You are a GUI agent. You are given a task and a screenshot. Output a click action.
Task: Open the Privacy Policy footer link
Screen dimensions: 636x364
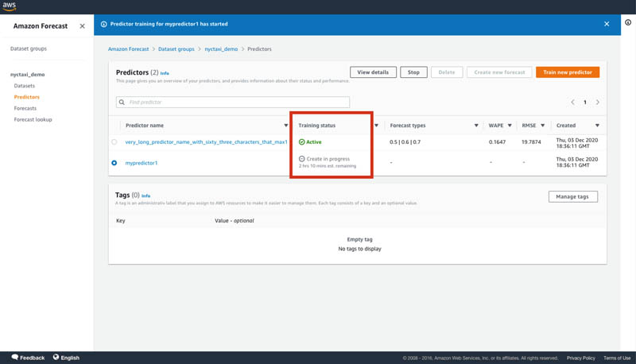coord(581,358)
